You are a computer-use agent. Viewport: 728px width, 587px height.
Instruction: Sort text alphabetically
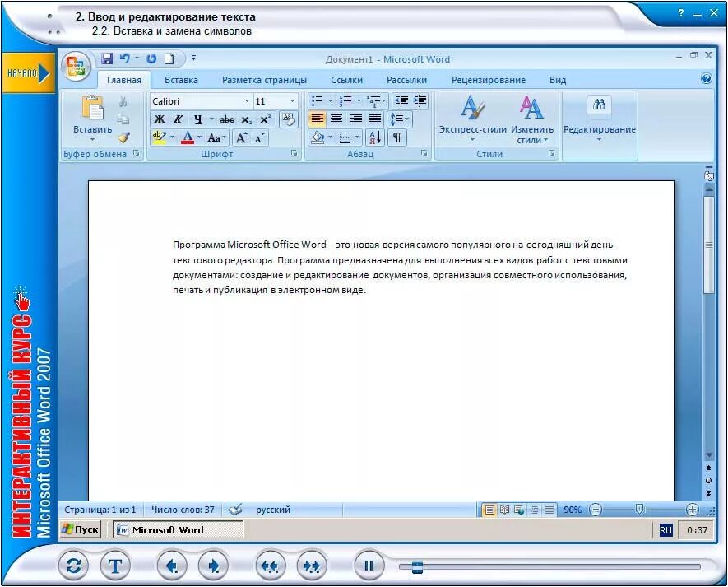tap(375, 137)
